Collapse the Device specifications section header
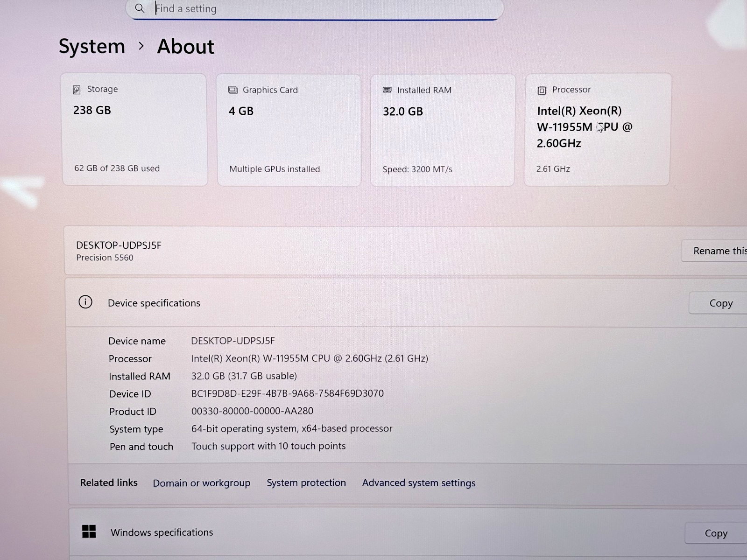This screenshot has width=747, height=560. tap(406, 302)
